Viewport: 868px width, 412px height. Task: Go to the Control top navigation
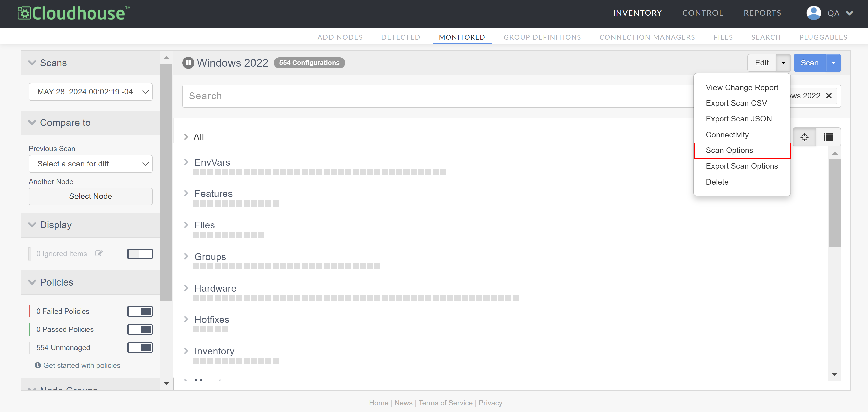pyautogui.click(x=703, y=13)
